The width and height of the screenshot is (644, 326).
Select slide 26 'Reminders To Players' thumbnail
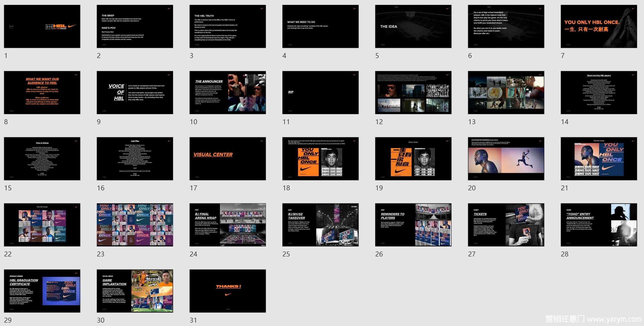coord(413,225)
